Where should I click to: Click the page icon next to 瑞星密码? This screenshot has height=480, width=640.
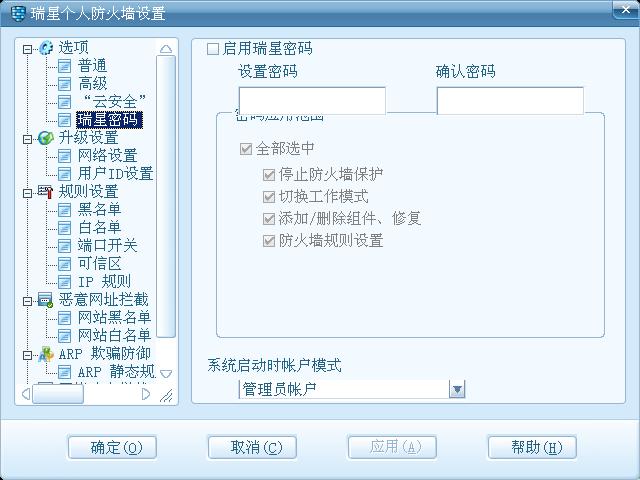click(64, 120)
